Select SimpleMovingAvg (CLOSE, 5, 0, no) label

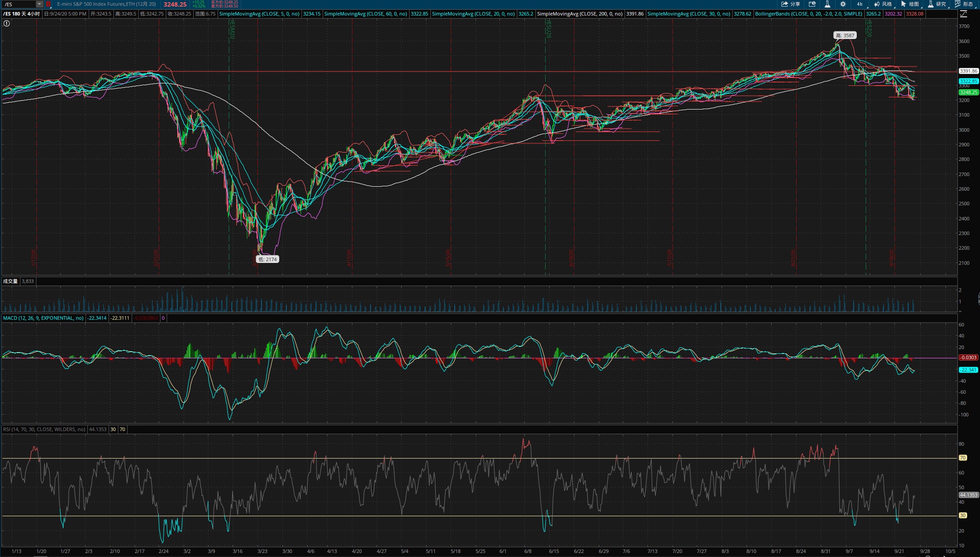259,14
